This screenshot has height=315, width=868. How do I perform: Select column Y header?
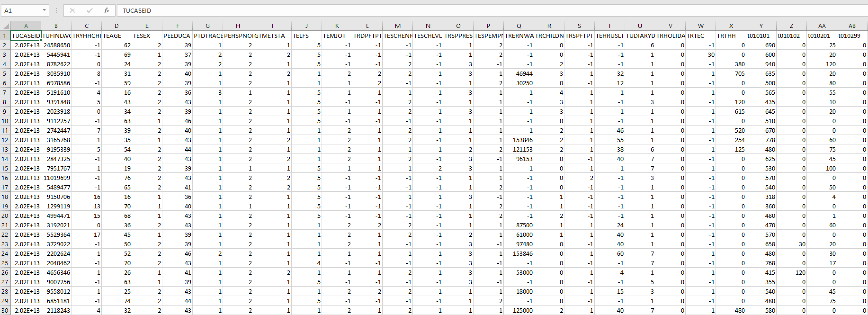[x=761, y=26]
